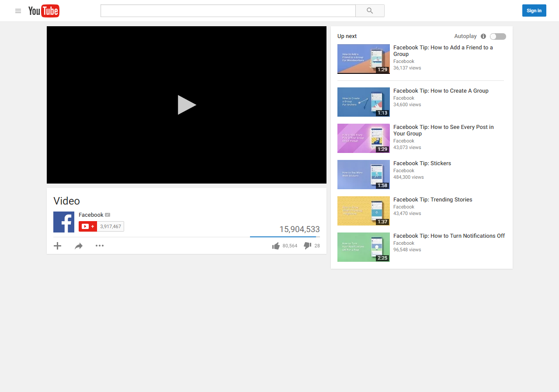Screen dimensions: 559x392
Task: Open title How to Create A Group
Action: click(441, 91)
